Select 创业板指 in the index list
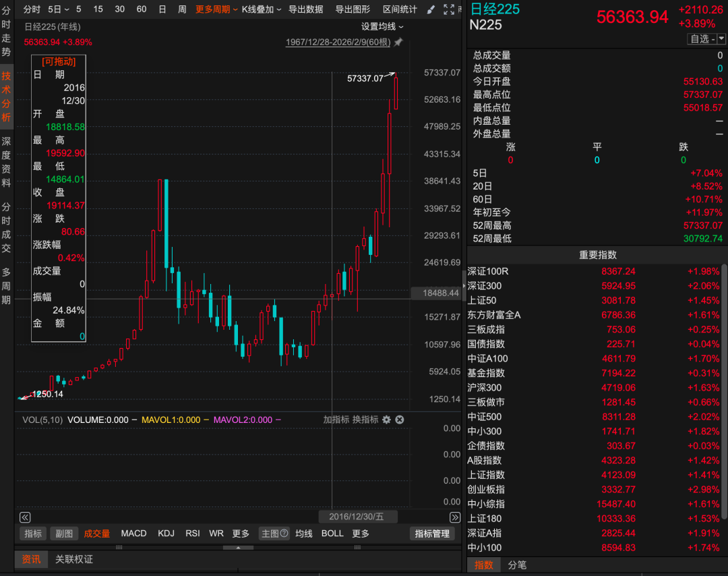 (x=594, y=489)
